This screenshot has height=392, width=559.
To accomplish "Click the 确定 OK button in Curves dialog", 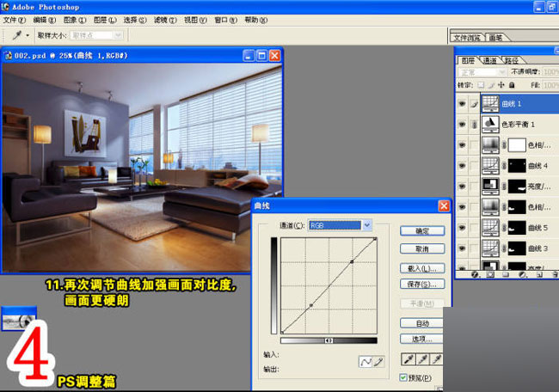I will coord(422,231).
